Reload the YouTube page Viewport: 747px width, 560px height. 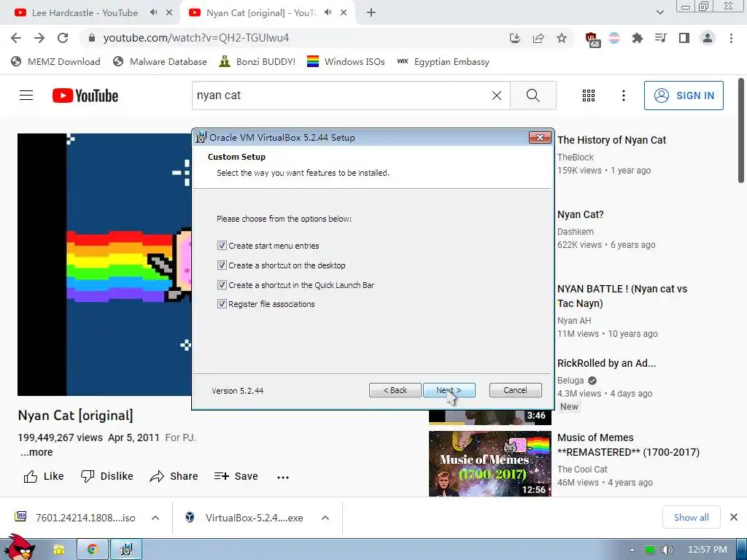point(63,38)
